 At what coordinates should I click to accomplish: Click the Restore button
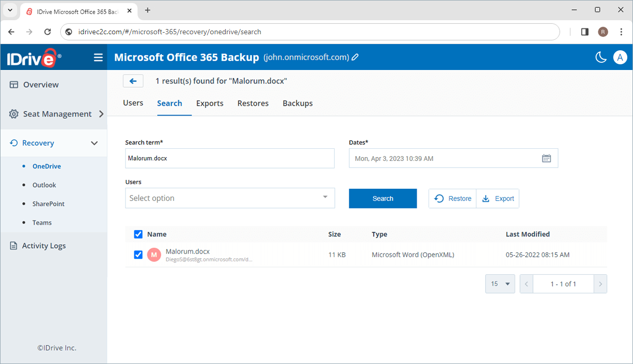pos(452,198)
